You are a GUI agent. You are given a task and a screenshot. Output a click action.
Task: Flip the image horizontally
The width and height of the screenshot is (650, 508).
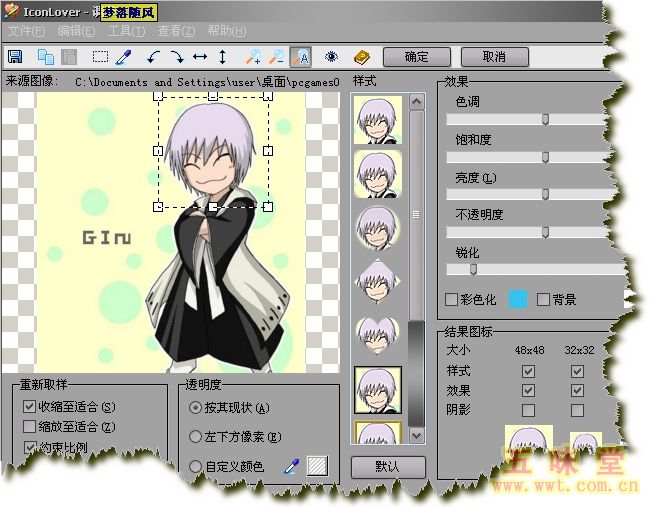tap(199, 57)
